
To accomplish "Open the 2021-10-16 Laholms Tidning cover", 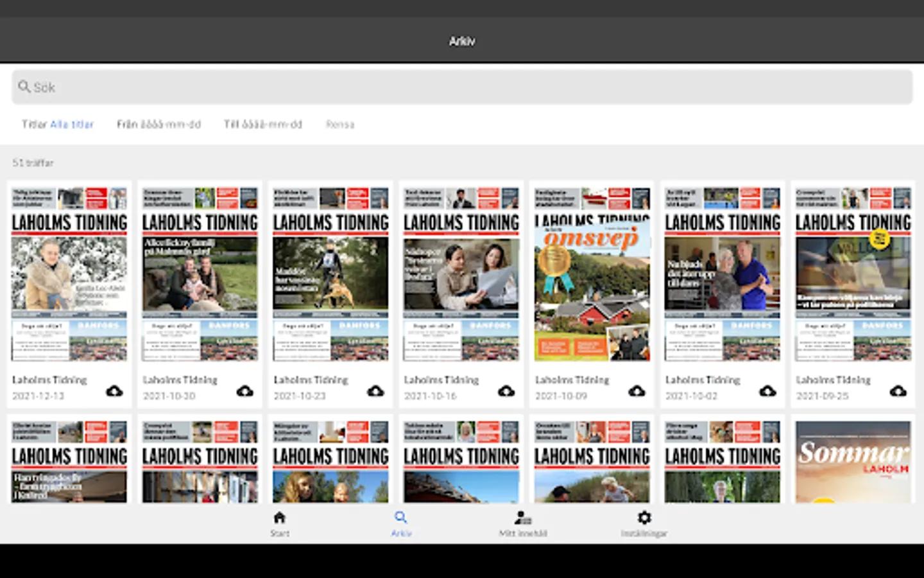I will click(x=461, y=274).
